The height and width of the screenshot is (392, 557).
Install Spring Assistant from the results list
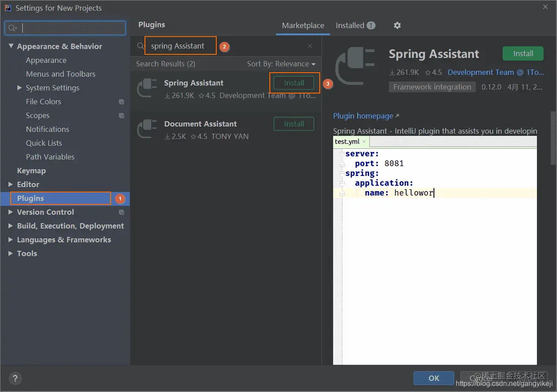click(294, 83)
